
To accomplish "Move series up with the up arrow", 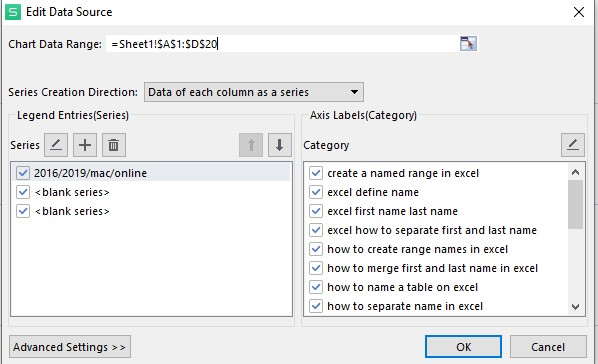I will 251,145.
